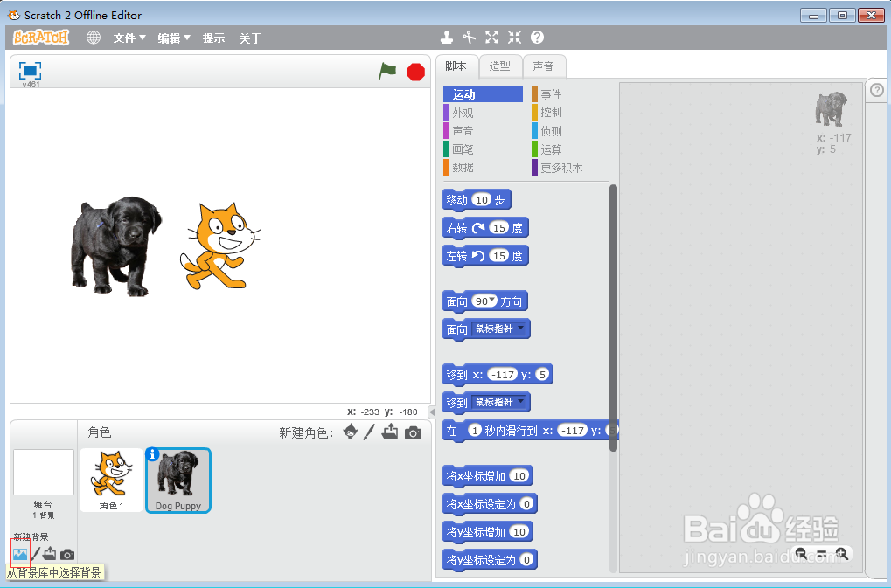Open the language globe menu
This screenshot has width=891, height=588.
pyautogui.click(x=94, y=38)
